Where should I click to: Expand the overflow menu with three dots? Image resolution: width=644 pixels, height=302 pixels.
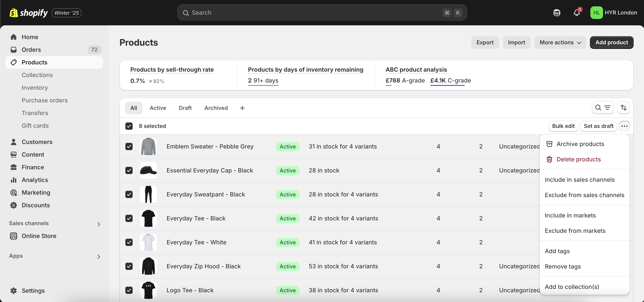pyautogui.click(x=624, y=126)
